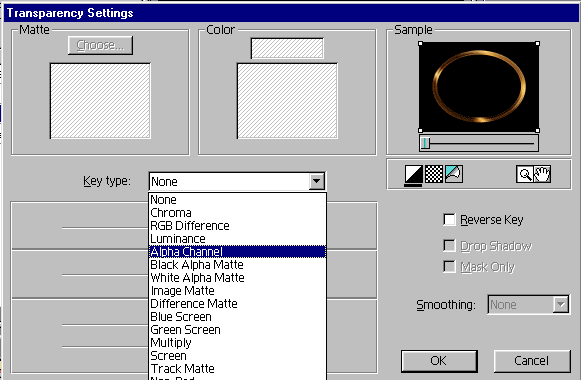Image resolution: width=581 pixels, height=380 pixels.
Task: Toggle the Mask Only checkbox
Action: pyautogui.click(x=449, y=266)
